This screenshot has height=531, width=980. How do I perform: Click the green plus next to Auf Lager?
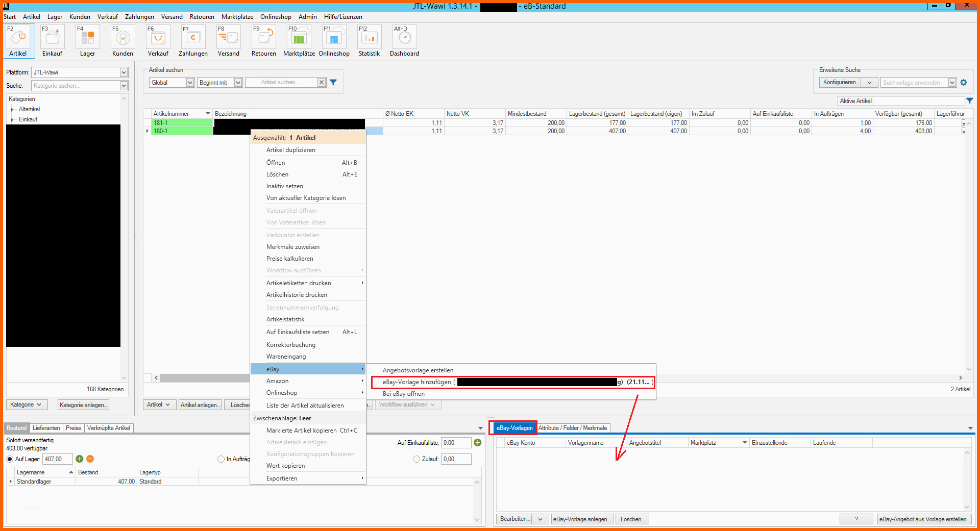pos(80,459)
